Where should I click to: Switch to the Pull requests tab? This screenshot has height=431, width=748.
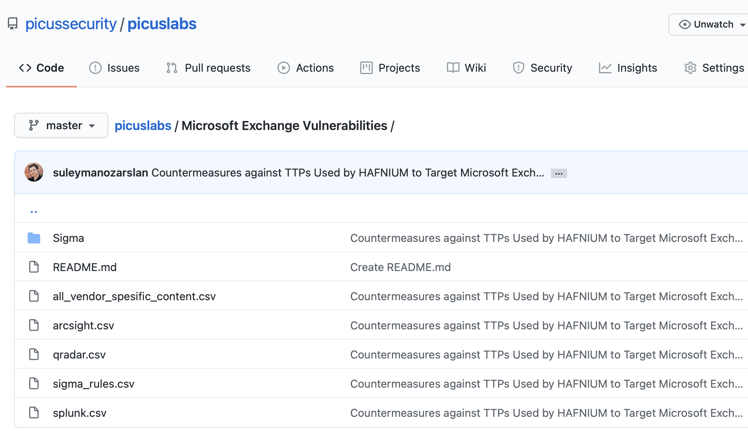(x=208, y=68)
